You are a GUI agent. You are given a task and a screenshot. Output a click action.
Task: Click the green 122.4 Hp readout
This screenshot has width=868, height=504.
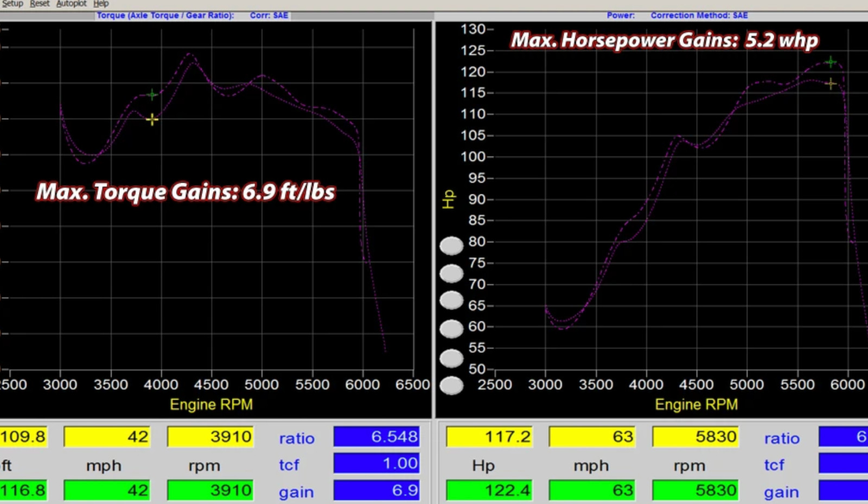click(489, 490)
